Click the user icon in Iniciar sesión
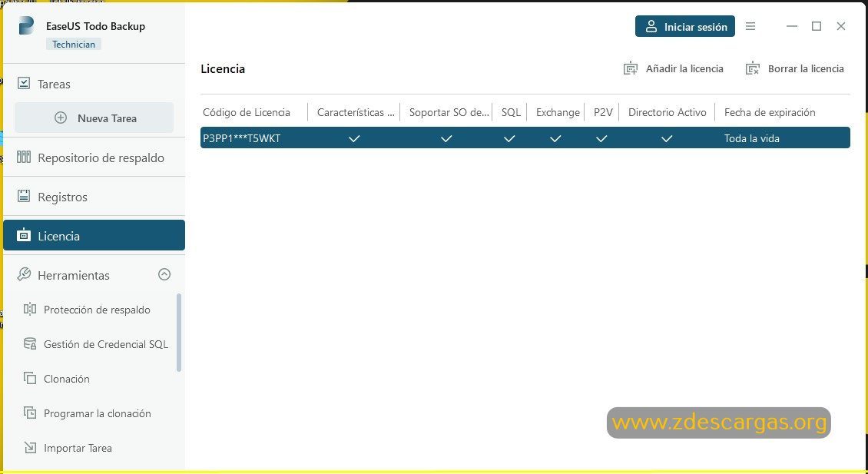Screen dimensions: 868x474 [x=651, y=26]
